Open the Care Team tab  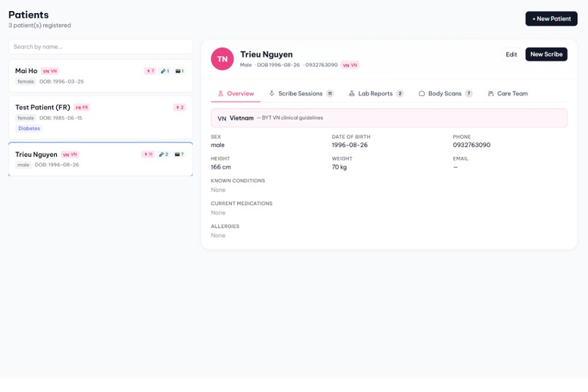click(x=508, y=93)
